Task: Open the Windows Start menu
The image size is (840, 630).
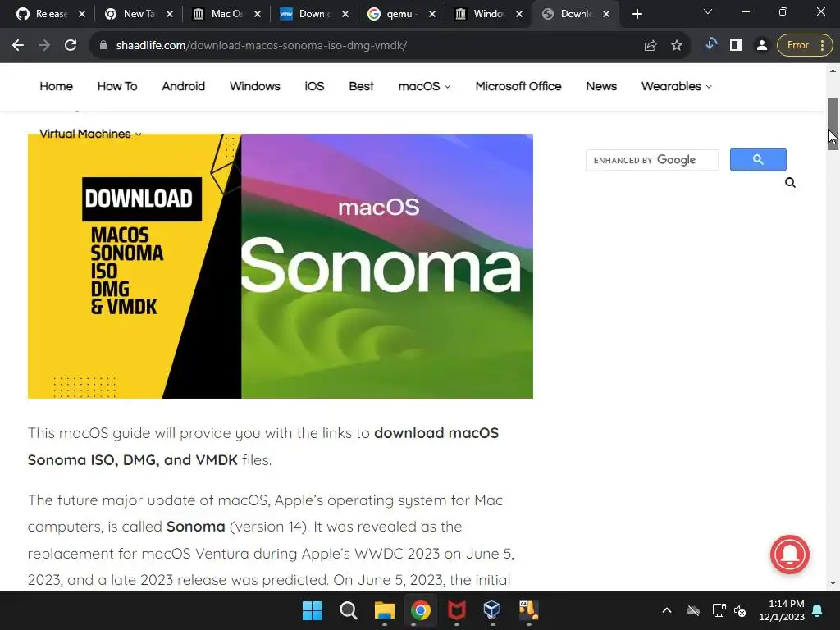Action: 313,610
